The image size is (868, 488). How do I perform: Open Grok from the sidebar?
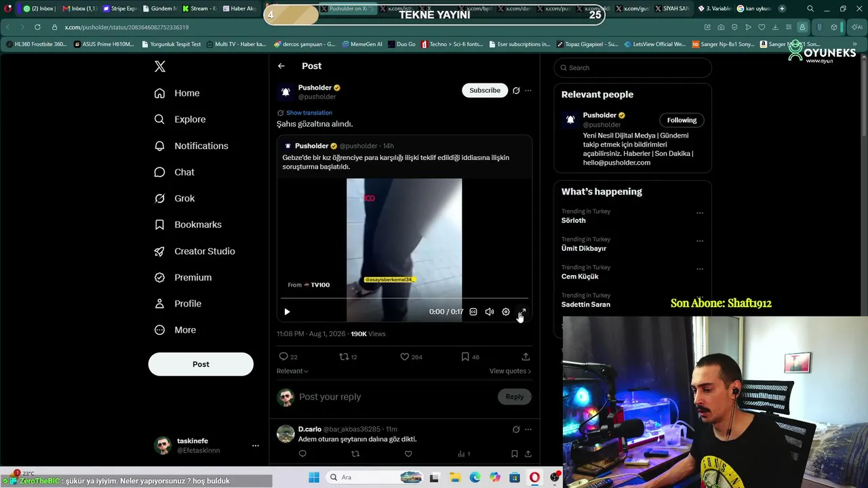[x=174, y=199]
